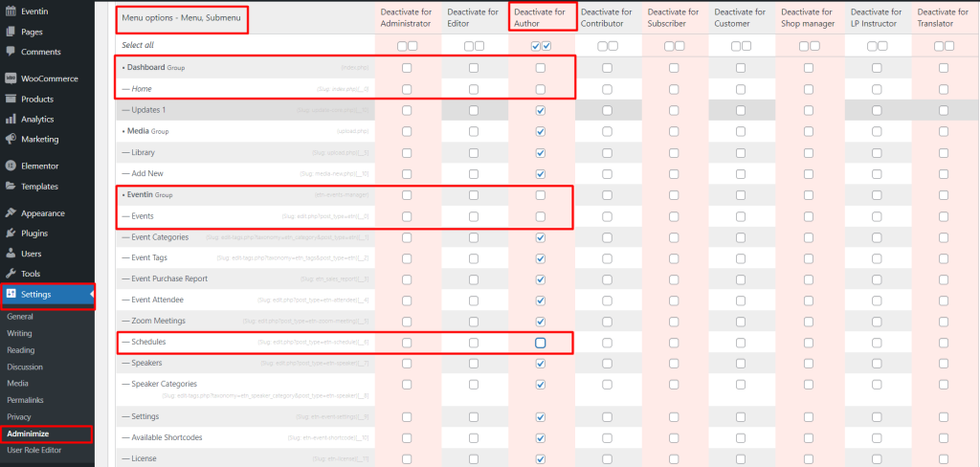Screen dimensions: 980x467
Task: Open Media under Settings submenu
Action: coord(17,384)
